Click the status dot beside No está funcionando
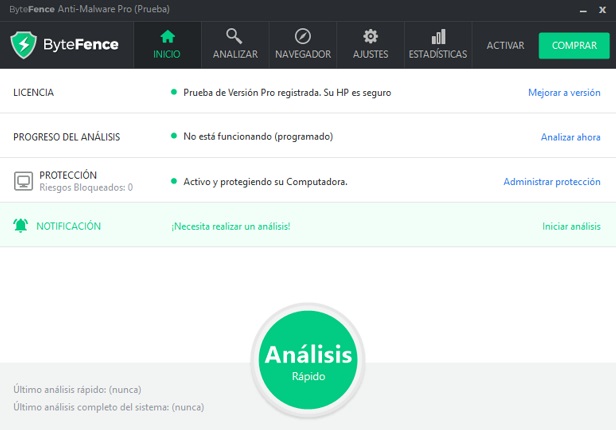 pos(174,136)
